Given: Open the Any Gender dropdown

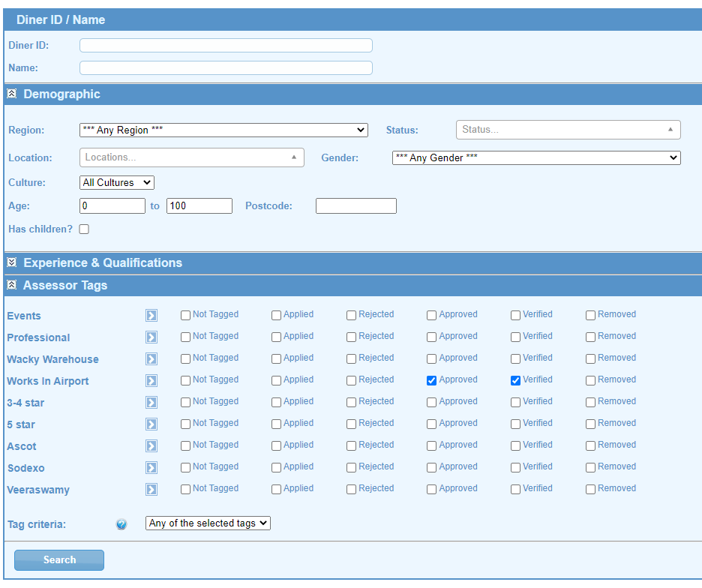Looking at the screenshot, I should pos(535,158).
